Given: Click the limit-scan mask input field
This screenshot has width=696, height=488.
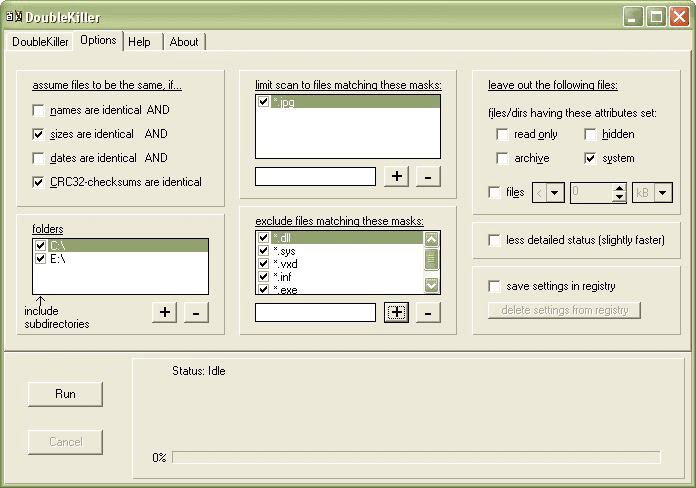Looking at the screenshot, I should pyautogui.click(x=316, y=176).
